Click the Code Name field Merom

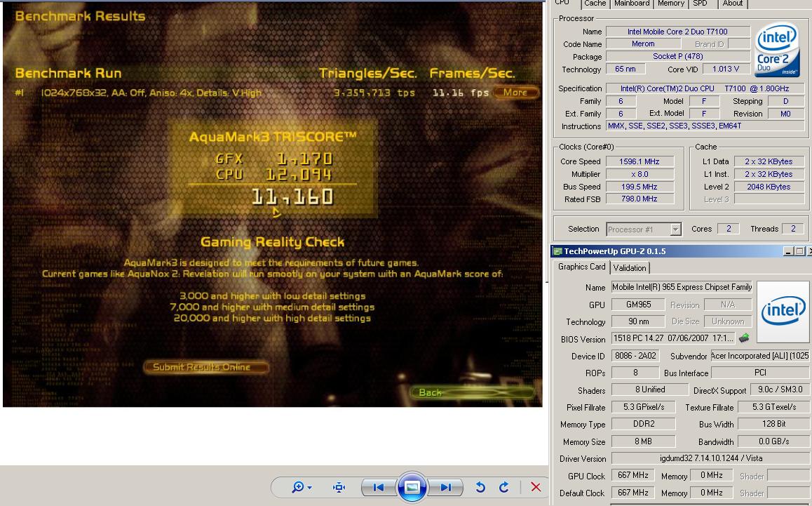point(643,44)
